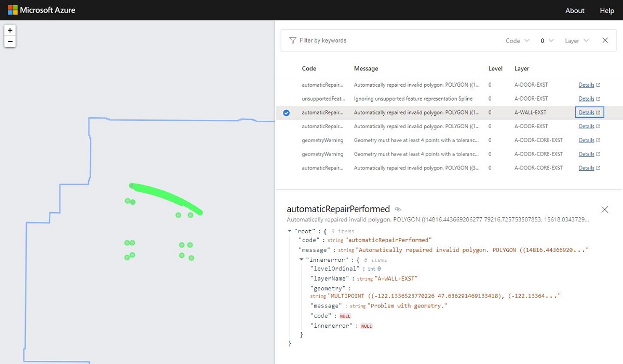Close the automaticRepairPerformed details panel
623x364 pixels.
click(x=605, y=209)
